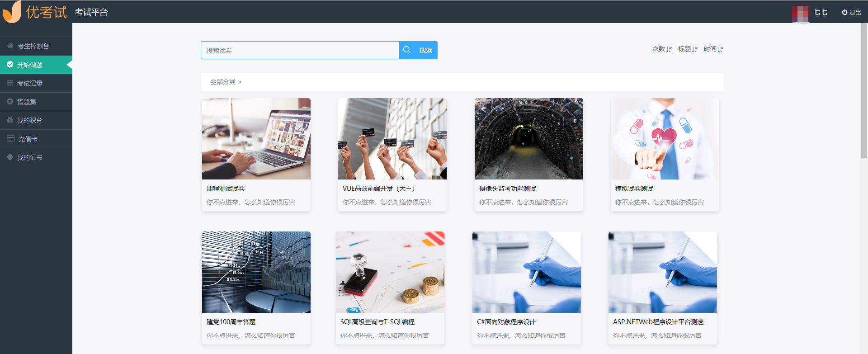This screenshot has width=868, height=354.
Task: Open C#面向对象程序设计 thumbnail image
Action: [x=527, y=272]
